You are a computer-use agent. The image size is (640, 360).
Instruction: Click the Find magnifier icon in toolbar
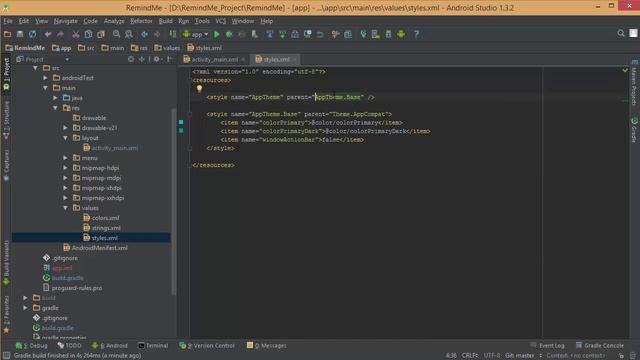116,34
